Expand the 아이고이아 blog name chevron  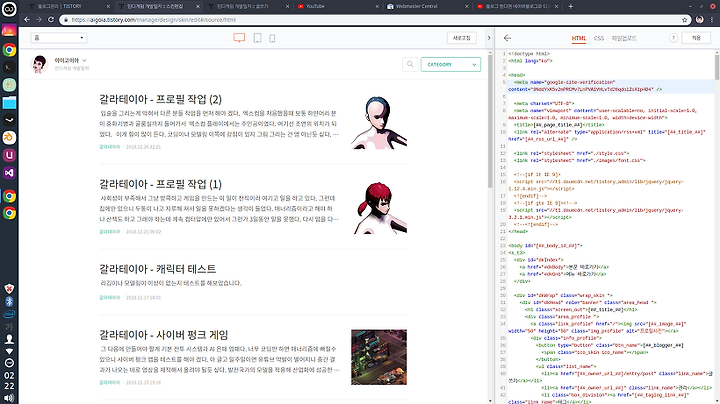tap(84, 61)
